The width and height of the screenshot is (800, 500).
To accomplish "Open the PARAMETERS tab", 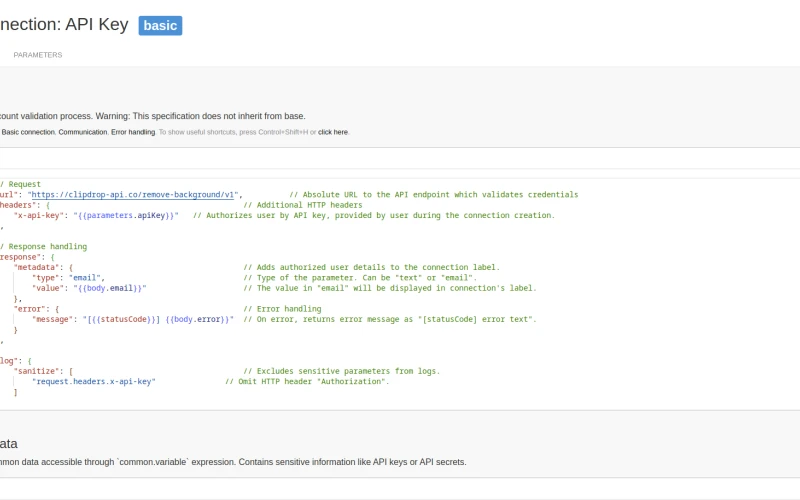I will (x=38, y=55).
